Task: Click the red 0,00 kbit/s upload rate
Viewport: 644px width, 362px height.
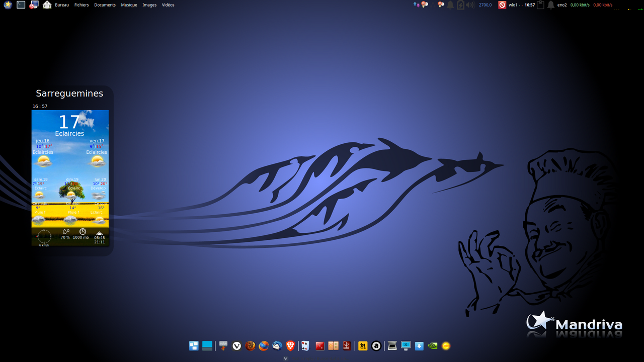Action: (603, 5)
